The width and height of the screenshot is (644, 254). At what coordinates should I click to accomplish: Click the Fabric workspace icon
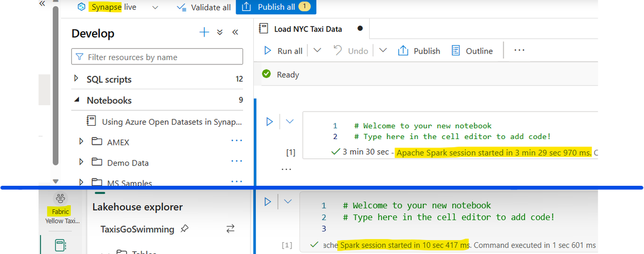click(61, 198)
